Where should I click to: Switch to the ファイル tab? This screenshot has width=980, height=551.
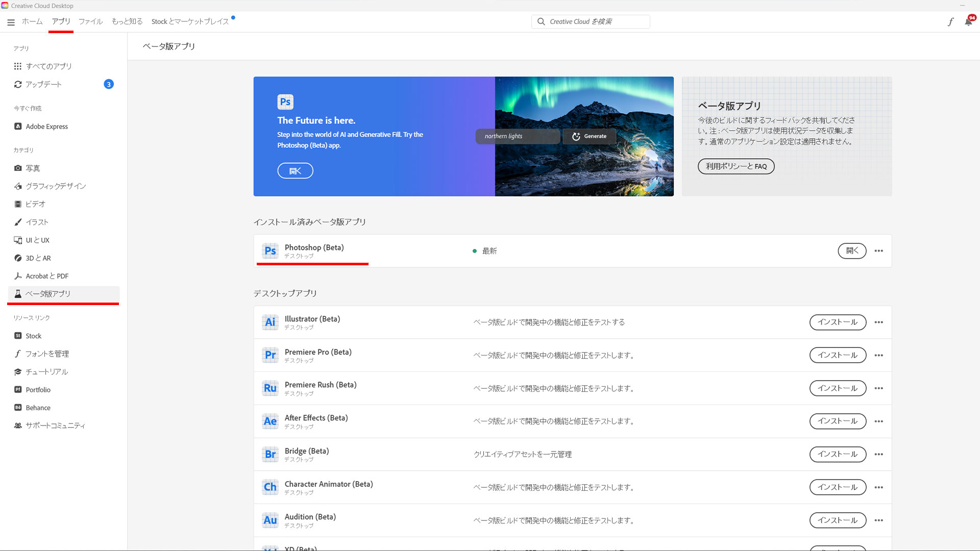point(90,21)
